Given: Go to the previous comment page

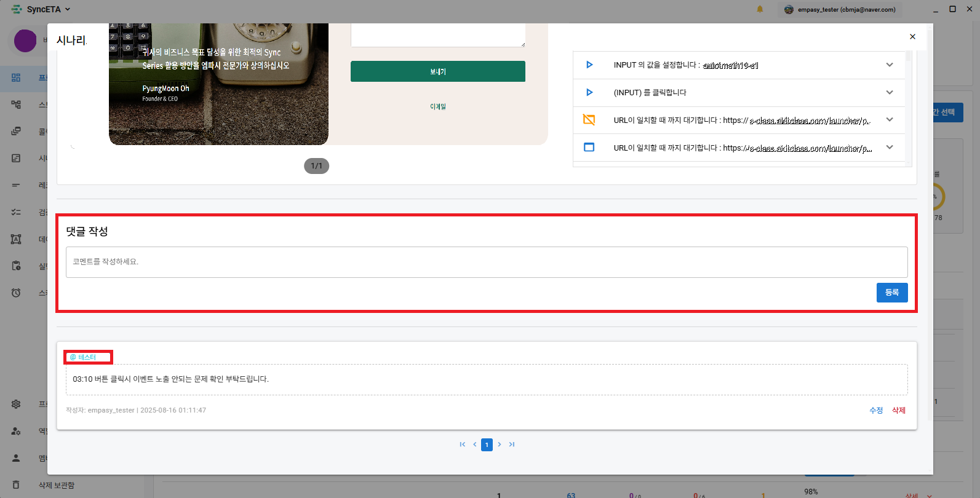Looking at the screenshot, I should point(474,445).
